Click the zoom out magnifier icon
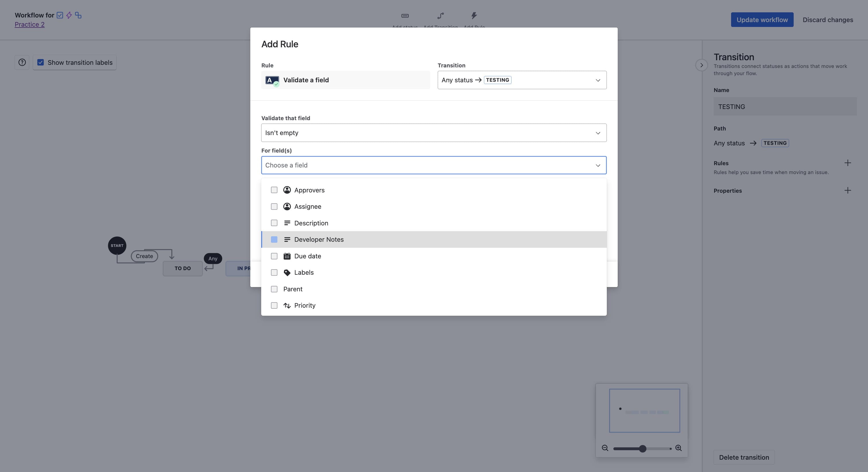 tap(605, 448)
